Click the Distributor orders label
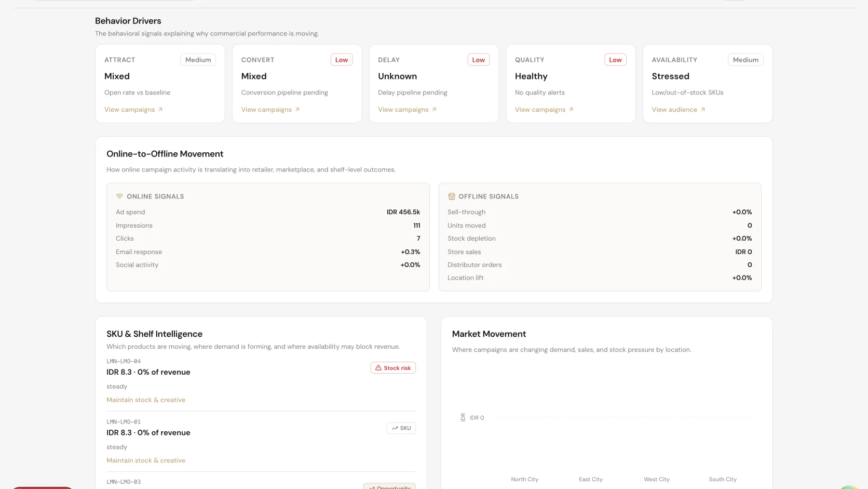Image resolution: width=868 pixels, height=489 pixels. pos(474,265)
